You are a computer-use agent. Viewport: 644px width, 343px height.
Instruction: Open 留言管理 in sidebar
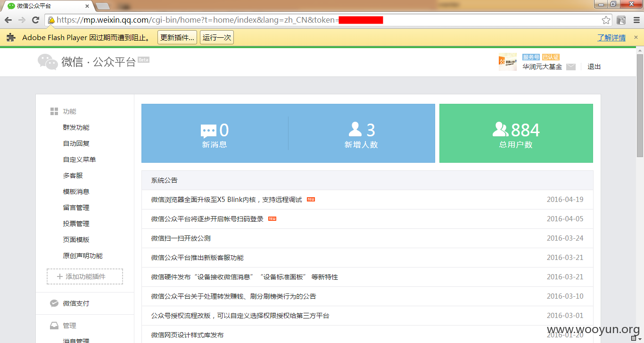click(76, 208)
